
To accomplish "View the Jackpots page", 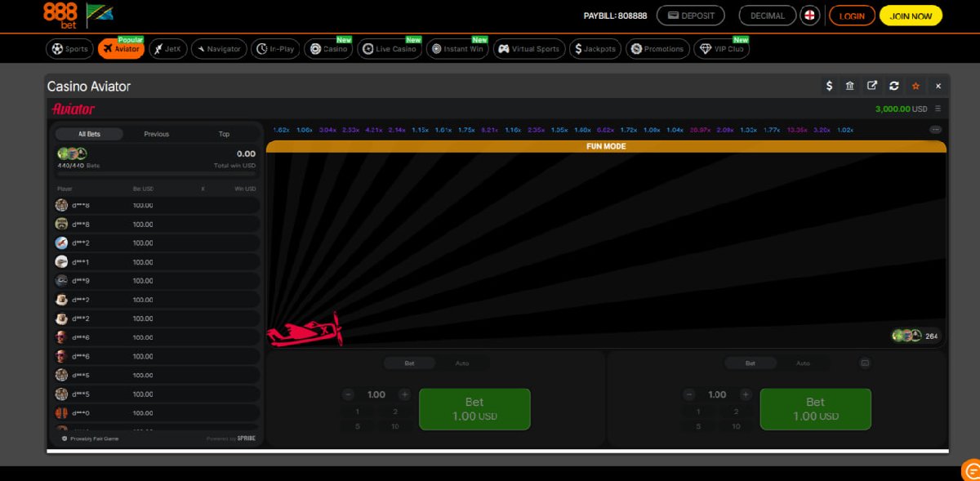I will coord(595,49).
